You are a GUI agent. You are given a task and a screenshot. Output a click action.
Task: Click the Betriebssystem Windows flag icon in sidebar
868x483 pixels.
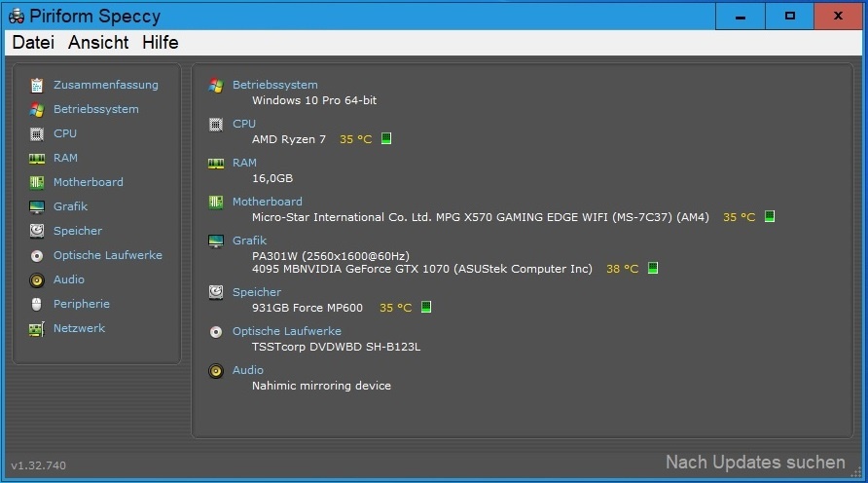(x=37, y=110)
